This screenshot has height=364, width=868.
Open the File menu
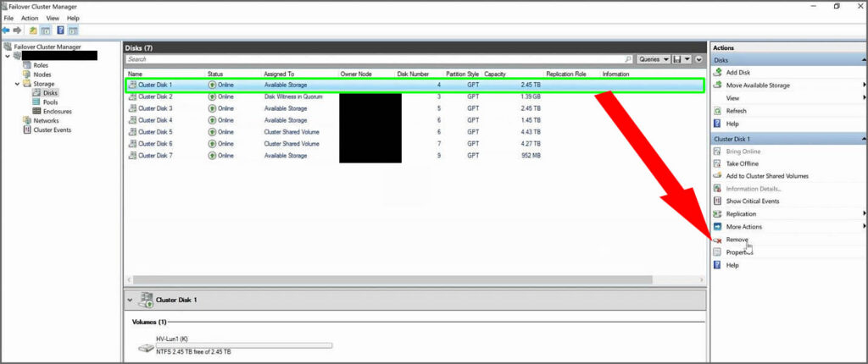click(8, 19)
